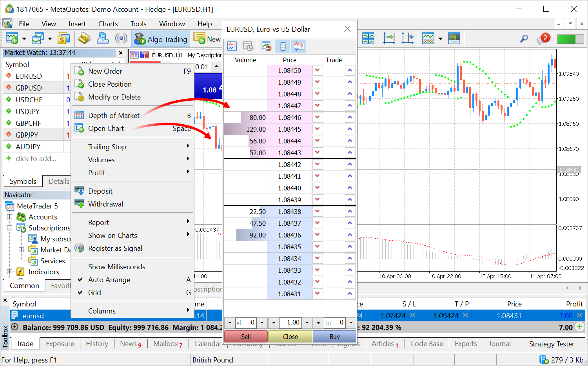Click the Algo Trading toolbar button
Image resolution: width=588 pixels, height=366 pixels.
click(161, 39)
